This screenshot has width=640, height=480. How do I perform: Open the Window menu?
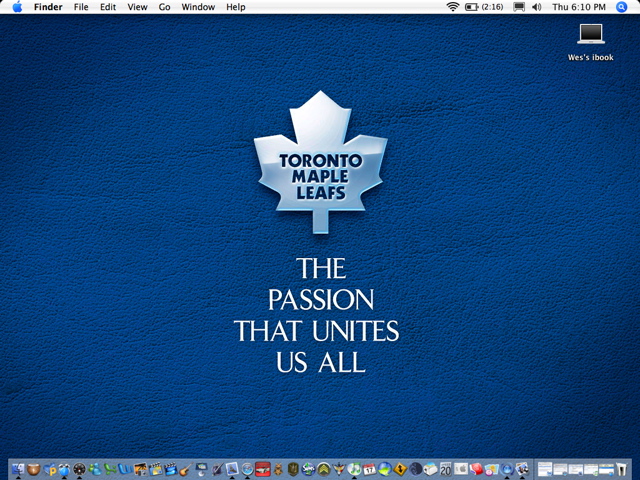coord(198,7)
